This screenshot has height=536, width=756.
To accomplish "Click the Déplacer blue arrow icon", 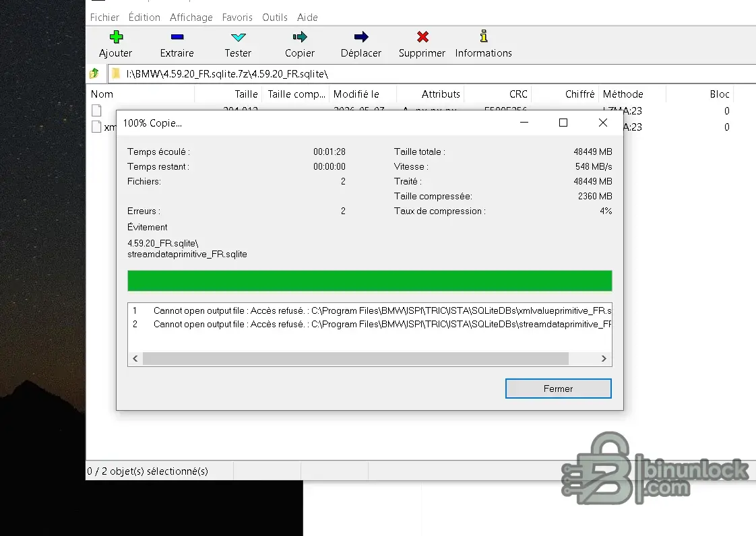I will (x=360, y=37).
